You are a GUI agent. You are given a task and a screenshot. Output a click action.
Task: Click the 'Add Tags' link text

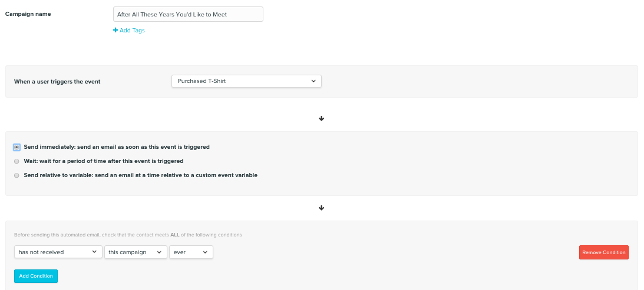pyautogui.click(x=132, y=31)
